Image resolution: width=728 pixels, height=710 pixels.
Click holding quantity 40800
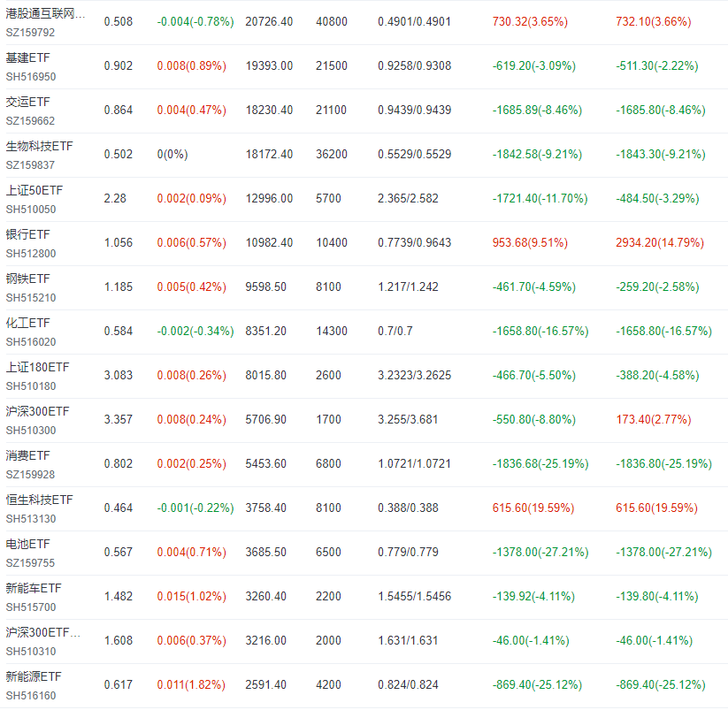(x=332, y=22)
